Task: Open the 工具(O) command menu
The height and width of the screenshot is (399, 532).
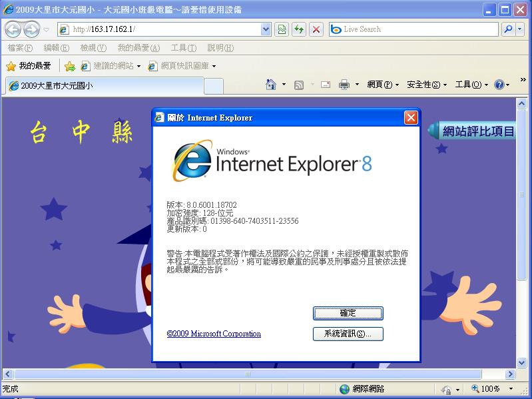Action: (x=471, y=85)
